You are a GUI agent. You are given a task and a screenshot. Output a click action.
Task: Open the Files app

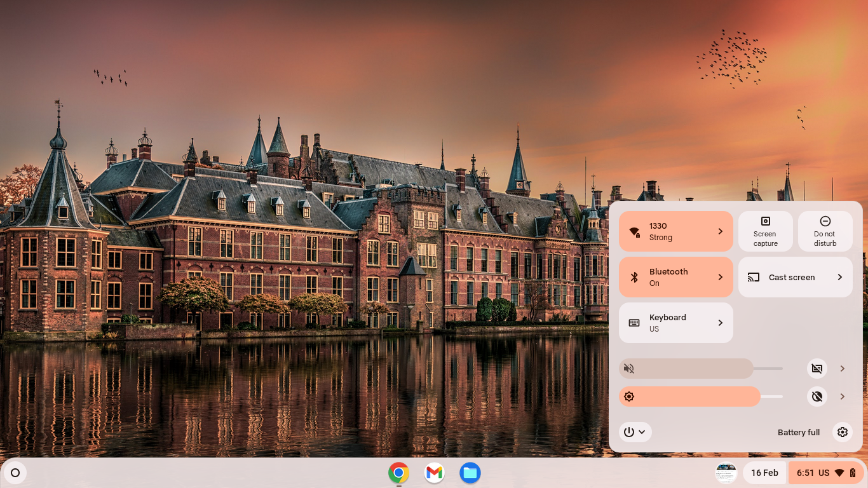(x=470, y=473)
